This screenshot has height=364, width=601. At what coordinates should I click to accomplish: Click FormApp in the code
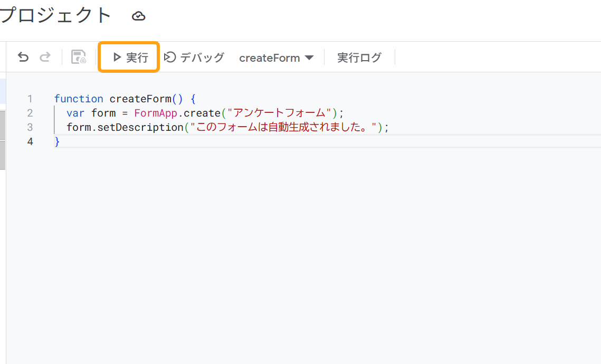[156, 113]
